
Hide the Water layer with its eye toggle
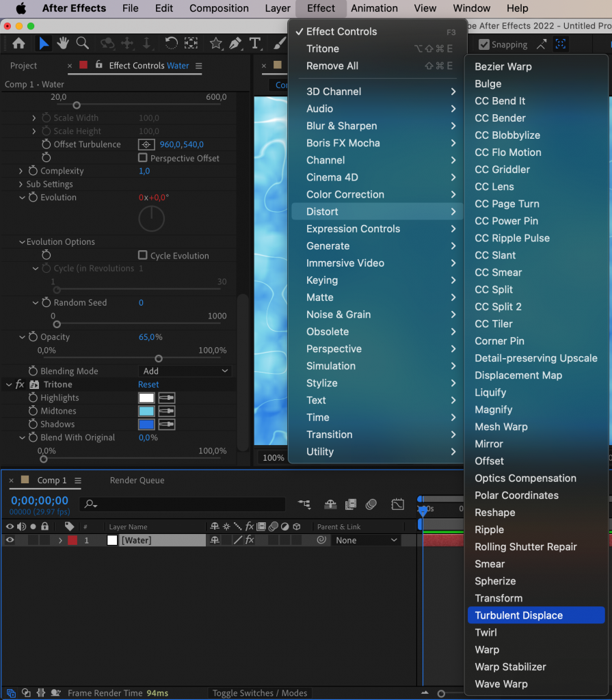click(9, 539)
